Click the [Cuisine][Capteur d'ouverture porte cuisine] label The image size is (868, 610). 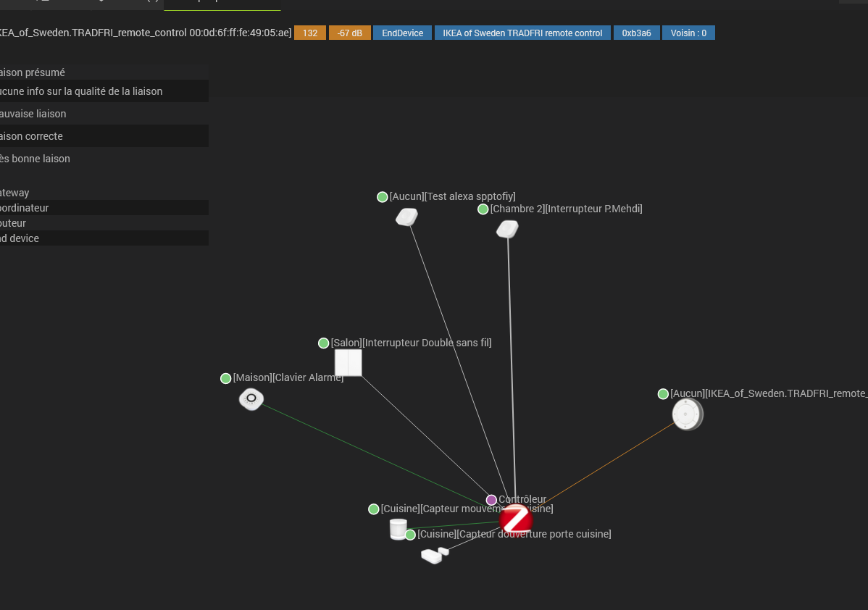pyautogui.click(x=514, y=534)
